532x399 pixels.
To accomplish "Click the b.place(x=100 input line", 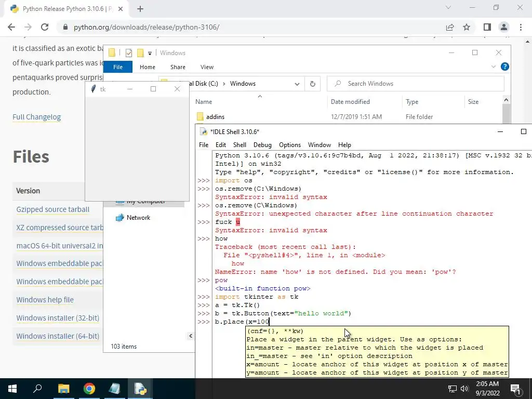I will pos(242,322).
